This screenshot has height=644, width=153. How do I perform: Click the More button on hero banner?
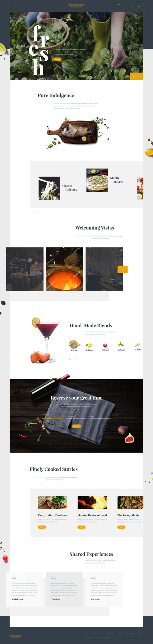click(x=57, y=59)
